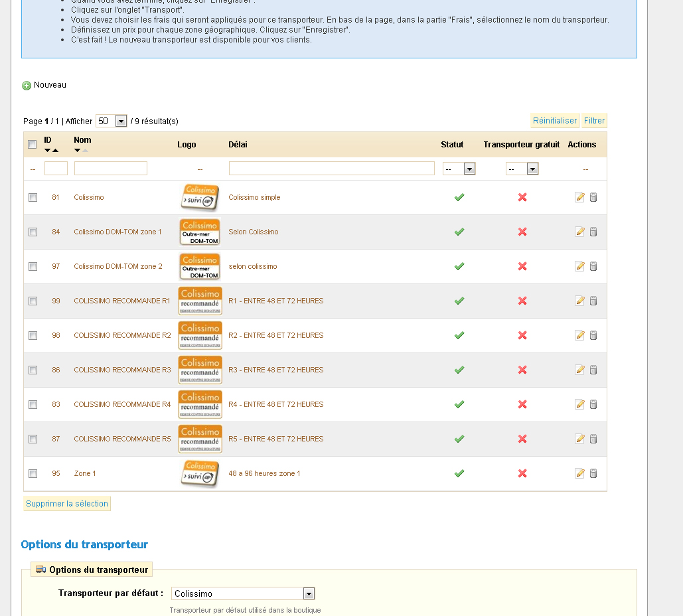This screenshot has width=683, height=616.
Task: Focus the Nom filter input field
Action: pyautogui.click(x=111, y=168)
